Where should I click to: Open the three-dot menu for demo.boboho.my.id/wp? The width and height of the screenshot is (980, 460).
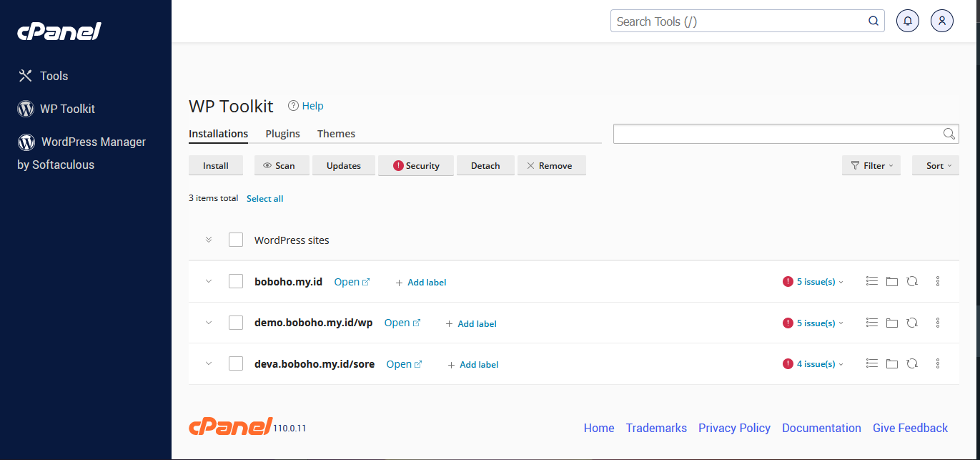point(938,323)
